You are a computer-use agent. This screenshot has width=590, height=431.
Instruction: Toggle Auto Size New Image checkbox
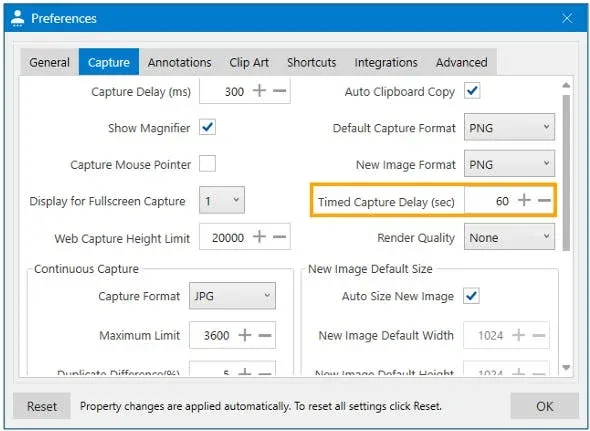point(471,296)
